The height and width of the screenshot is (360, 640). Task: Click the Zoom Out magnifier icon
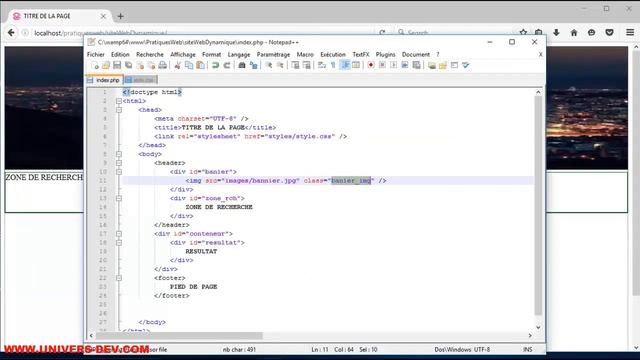pos(280,65)
